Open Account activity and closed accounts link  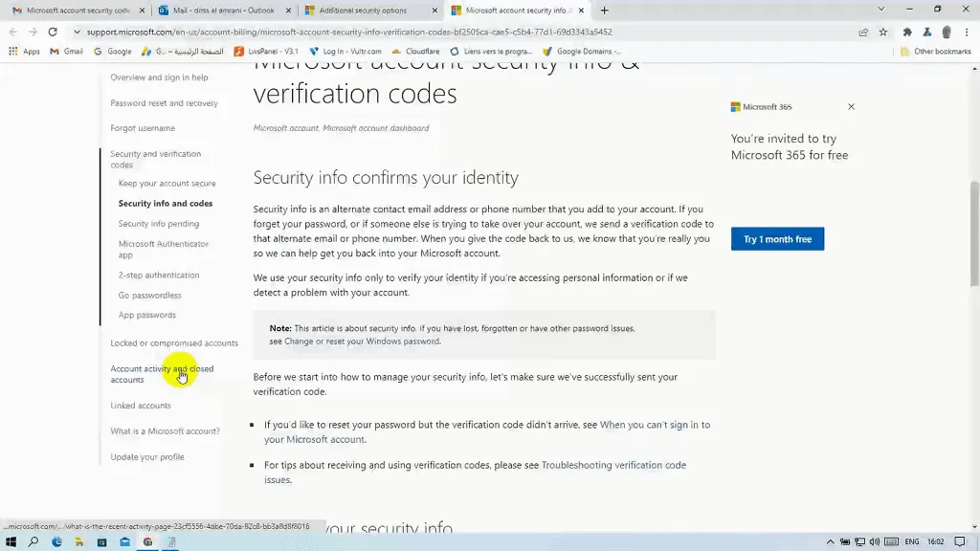162,374
